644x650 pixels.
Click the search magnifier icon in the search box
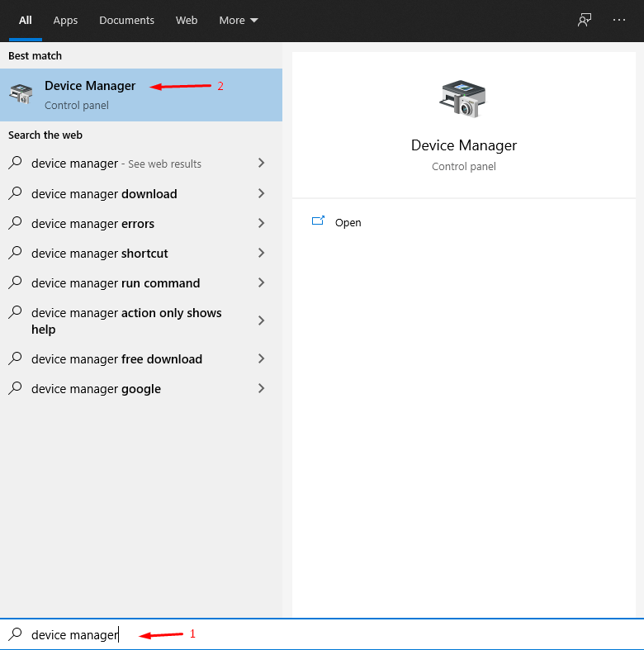pos(15,634)
